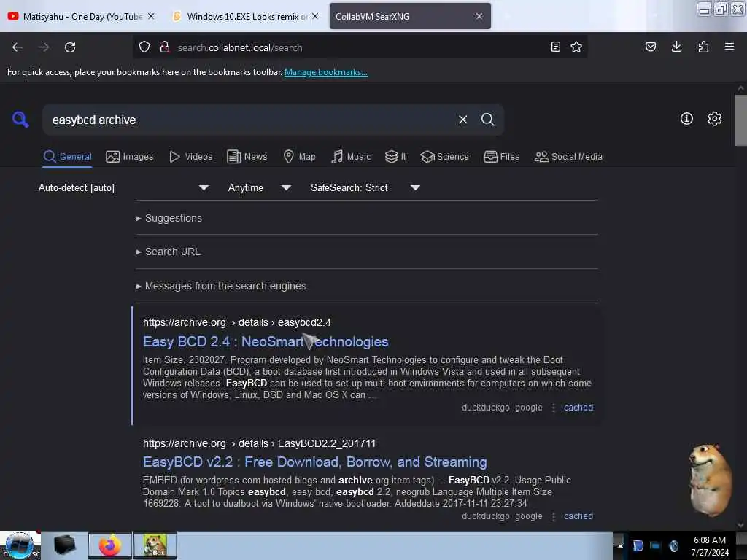Viewport: 747px width, 560px height.
Task: Click the page vertical scrollbar thumb
Action: coord(740,120)
